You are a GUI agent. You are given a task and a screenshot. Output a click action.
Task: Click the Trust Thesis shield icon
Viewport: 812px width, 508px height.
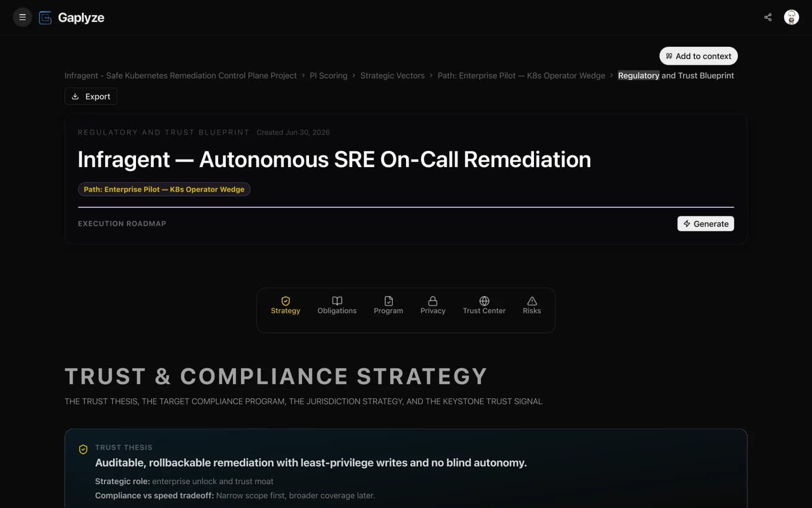[83, 449]
